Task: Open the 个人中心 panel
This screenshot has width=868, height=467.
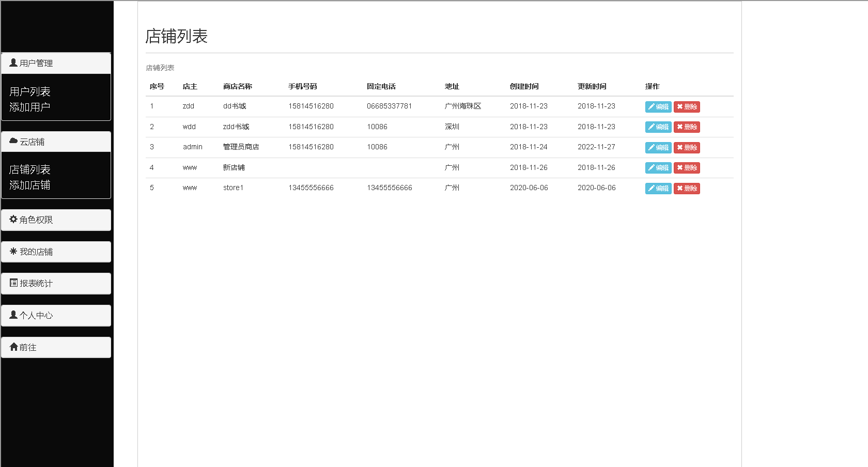Action: click(56, 316)
